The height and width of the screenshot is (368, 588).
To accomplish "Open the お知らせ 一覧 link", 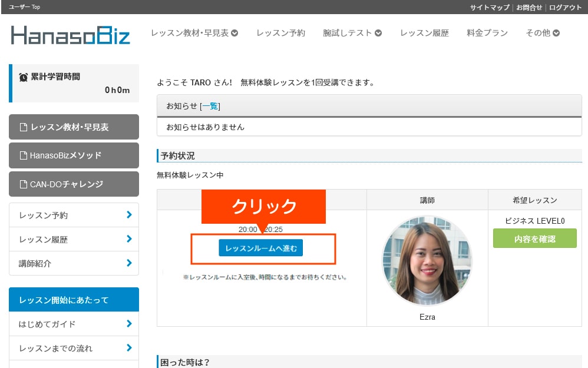I will pyautogui.click(x=210, y=107).
